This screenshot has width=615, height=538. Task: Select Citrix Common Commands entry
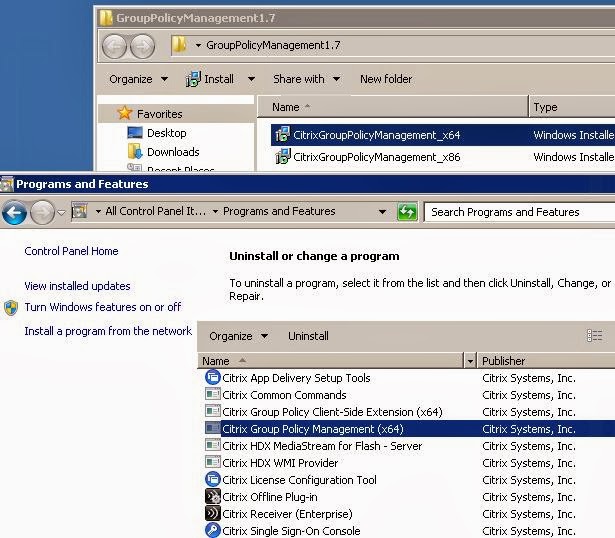[x=284, y=395]
